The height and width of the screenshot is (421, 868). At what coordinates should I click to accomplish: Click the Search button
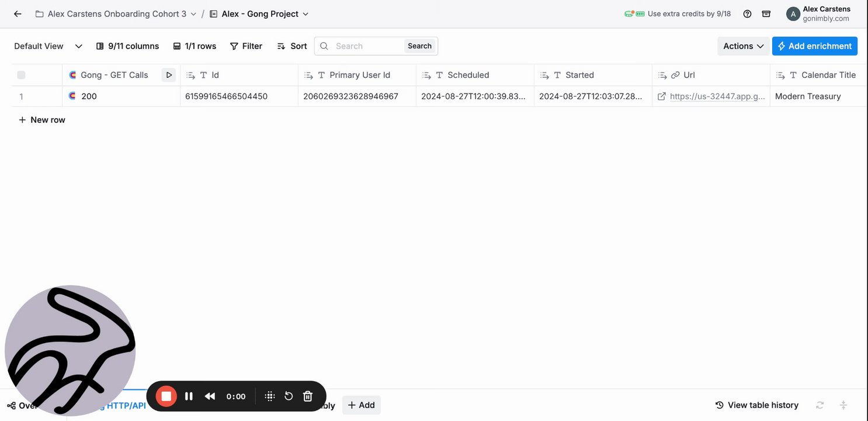click(x=419, y=46)
